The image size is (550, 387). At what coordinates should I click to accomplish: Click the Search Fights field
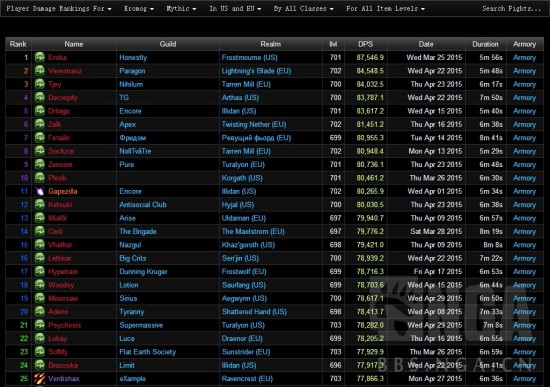click(511, 8)
